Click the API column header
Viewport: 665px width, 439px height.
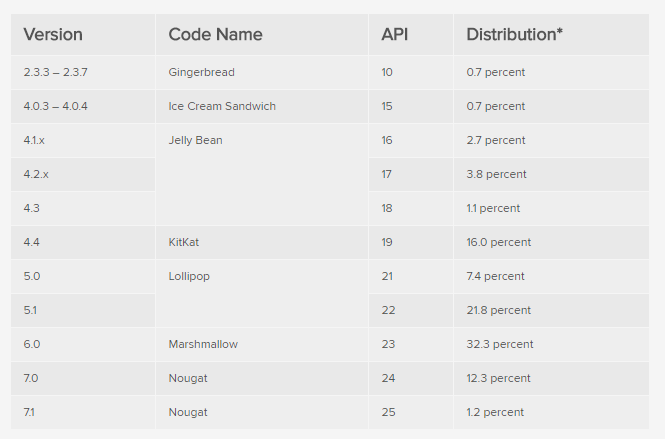pos(411,34)
